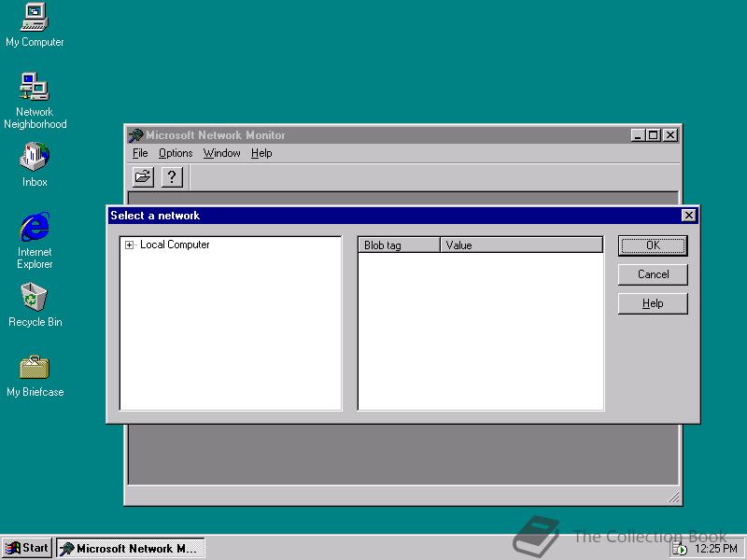Expand the Local Computer tree node

coord(129,245)
